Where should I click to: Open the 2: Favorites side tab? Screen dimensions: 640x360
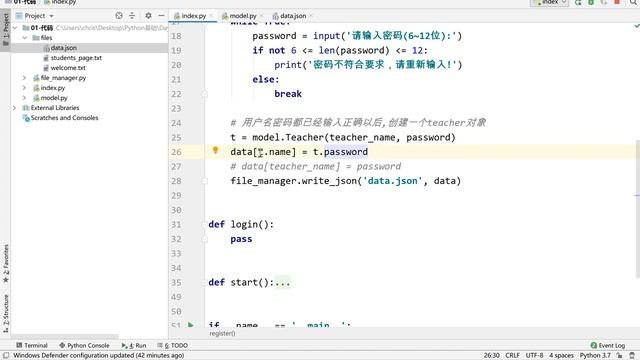pyautogui.click(x=6, y=263)
